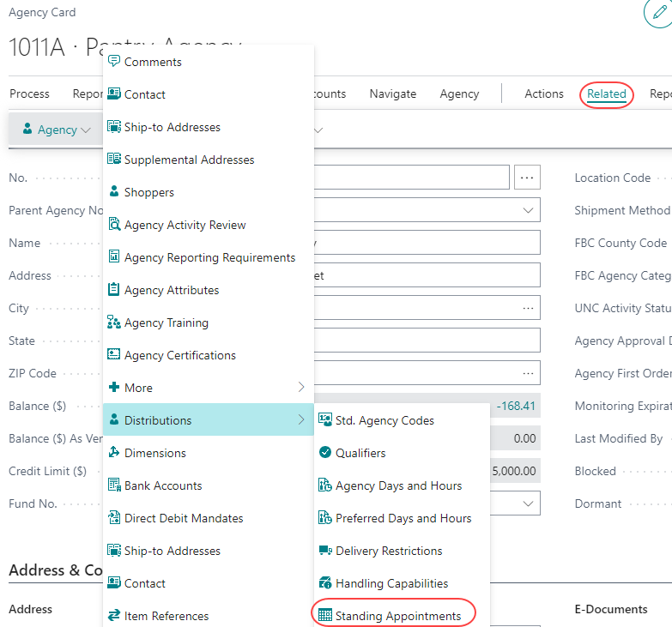Open the Actions menu

point(544,94)
